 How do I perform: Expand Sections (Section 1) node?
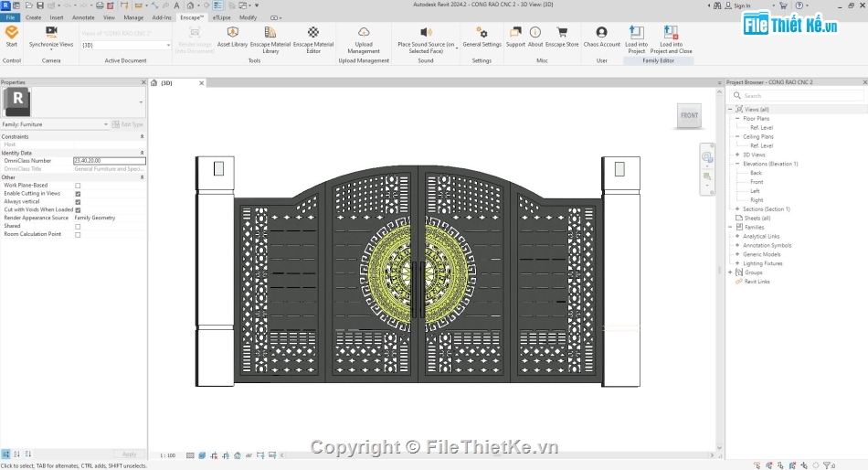click(737, 209)
